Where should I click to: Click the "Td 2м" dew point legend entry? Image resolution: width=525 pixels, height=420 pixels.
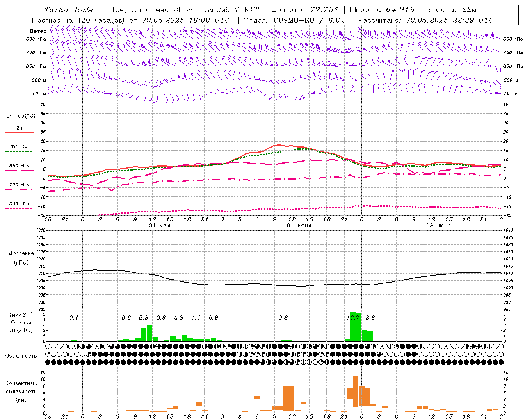[x=19, y=147]
